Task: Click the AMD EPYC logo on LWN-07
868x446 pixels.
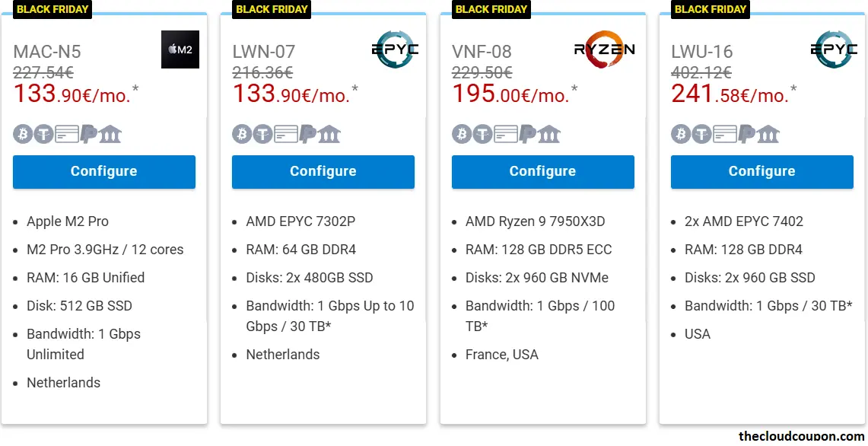Action: [395, 49]
